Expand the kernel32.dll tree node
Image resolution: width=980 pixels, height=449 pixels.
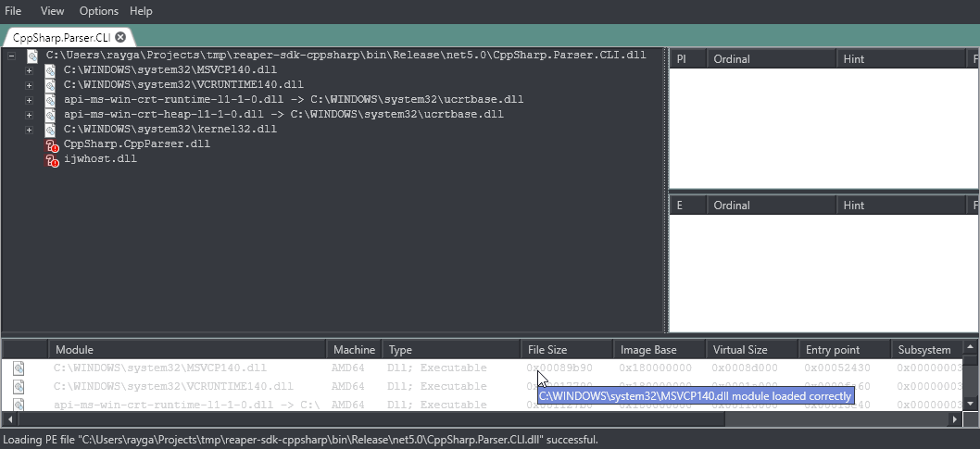pos(29,130)
